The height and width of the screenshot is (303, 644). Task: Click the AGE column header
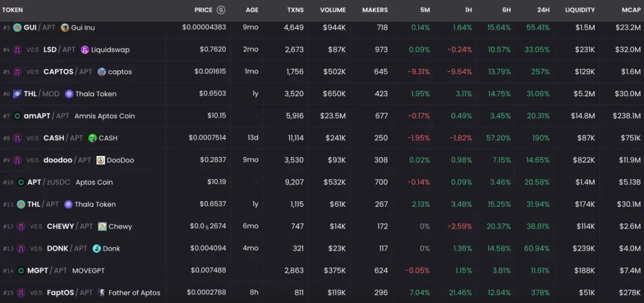[x=252, y=10]
